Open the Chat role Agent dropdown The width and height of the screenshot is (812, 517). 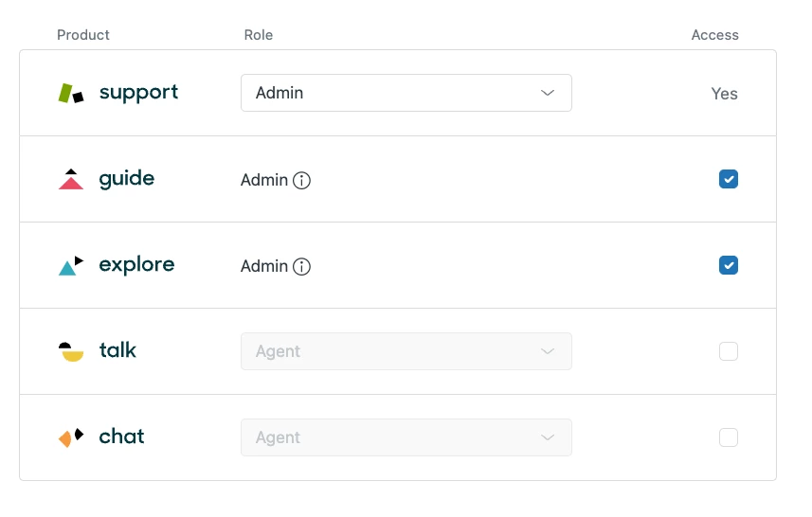coord(406,437)
